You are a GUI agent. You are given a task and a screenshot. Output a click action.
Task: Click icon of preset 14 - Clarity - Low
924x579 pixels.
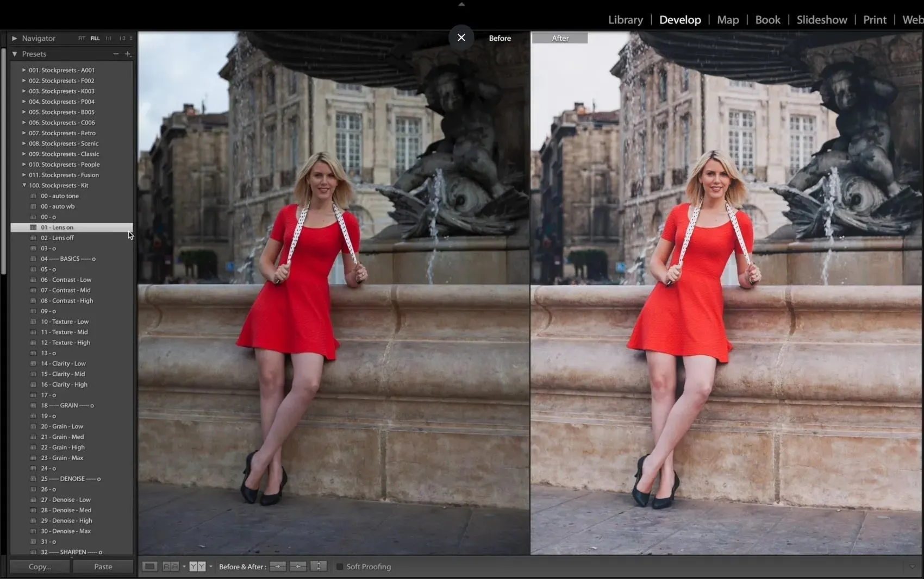pyautogui.click(x=33, y=363)
